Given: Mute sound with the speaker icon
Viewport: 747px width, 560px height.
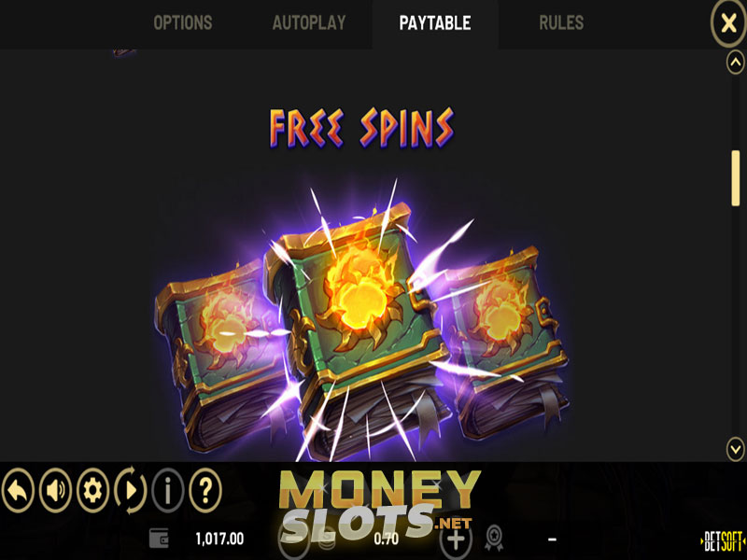Looking at the screenshot, I should (55, 490).
